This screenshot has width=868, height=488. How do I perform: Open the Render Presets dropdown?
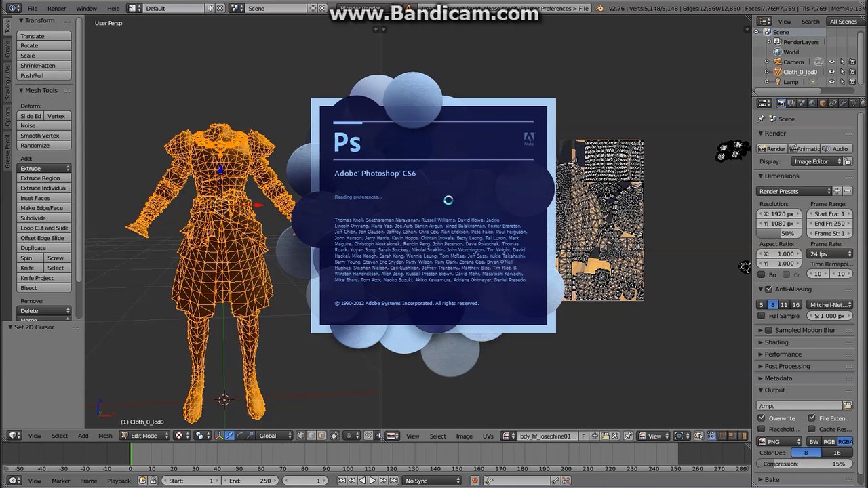coord(794,191)
